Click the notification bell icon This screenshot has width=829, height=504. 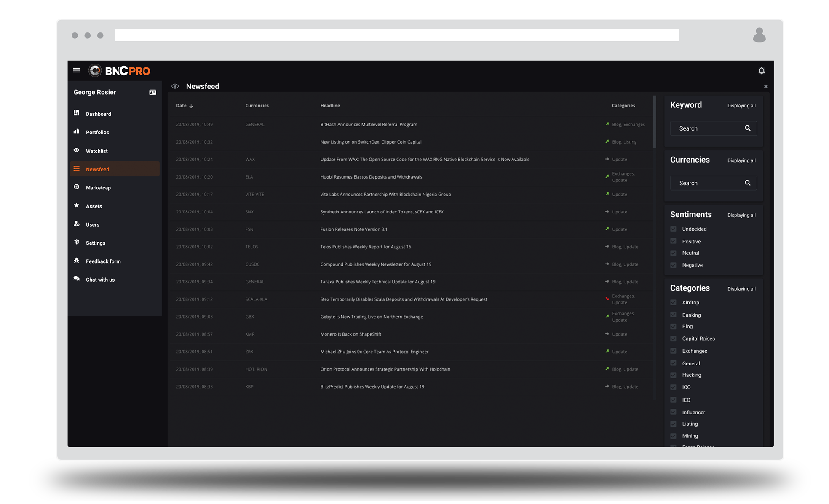click(761, 71)
